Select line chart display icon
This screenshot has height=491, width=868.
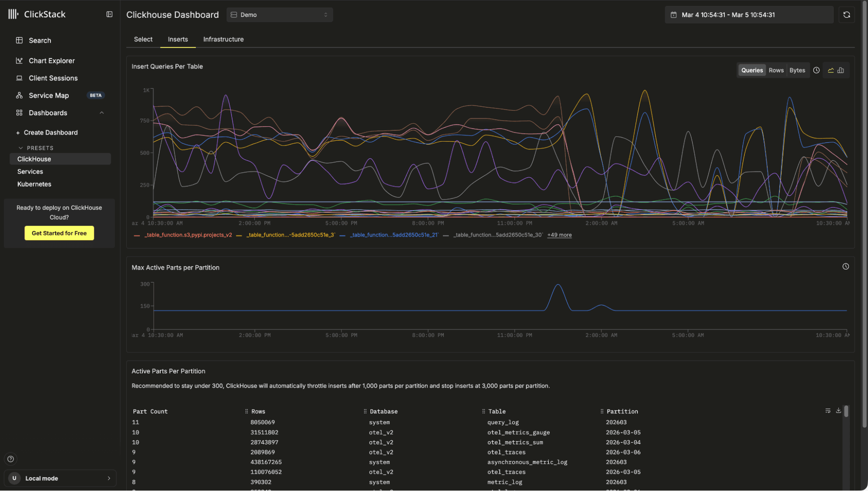[x=831, y=70]
